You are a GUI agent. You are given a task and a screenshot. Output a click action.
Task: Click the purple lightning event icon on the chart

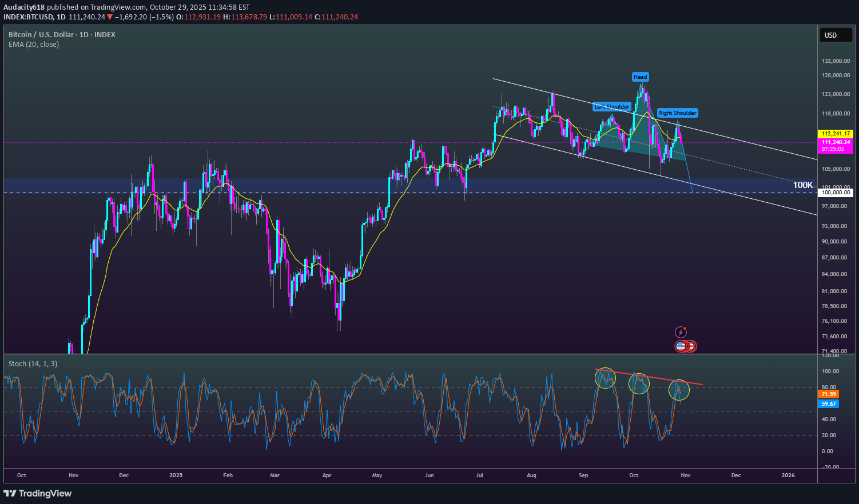pyautogui.click(x=681, y=331)
